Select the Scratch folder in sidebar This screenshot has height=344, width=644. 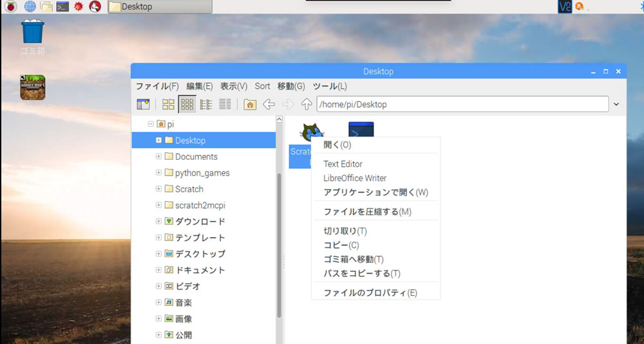[x=189, y=189]
